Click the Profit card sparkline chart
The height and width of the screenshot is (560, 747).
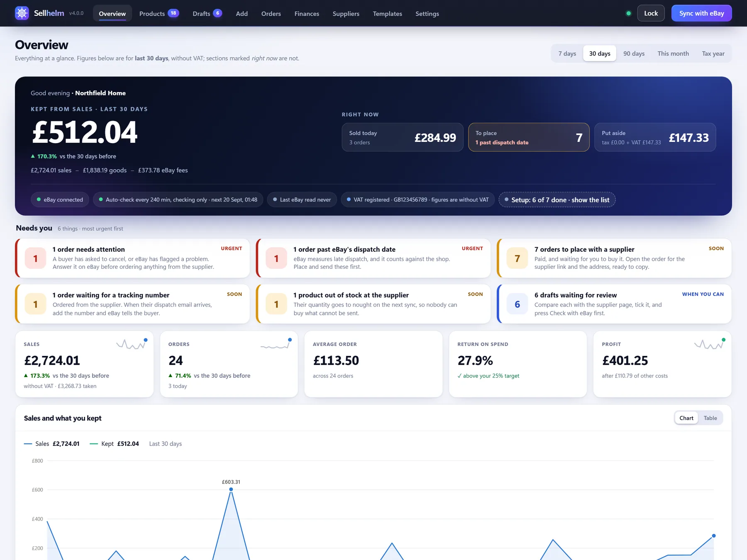[710, 344]
